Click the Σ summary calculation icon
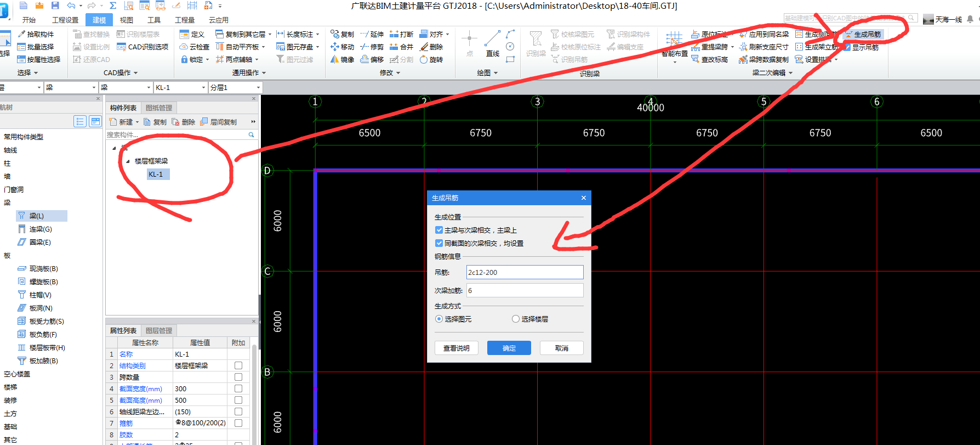 pyautogui.click(x=113, y=5)
